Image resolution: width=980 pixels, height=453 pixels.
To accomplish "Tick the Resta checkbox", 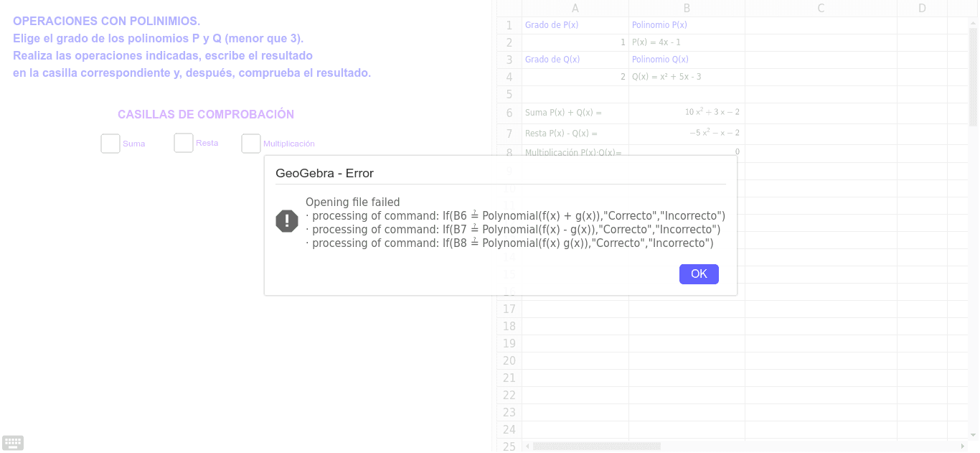I will (x=184, y=143).
